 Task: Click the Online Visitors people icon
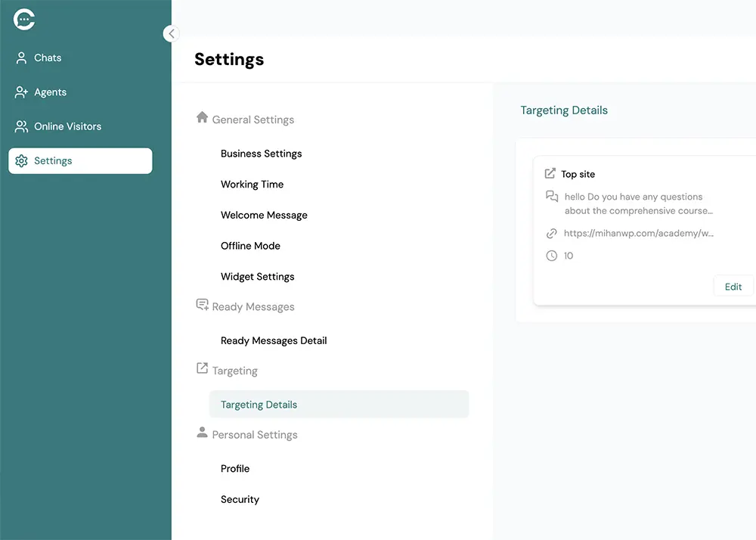[21, 126]
